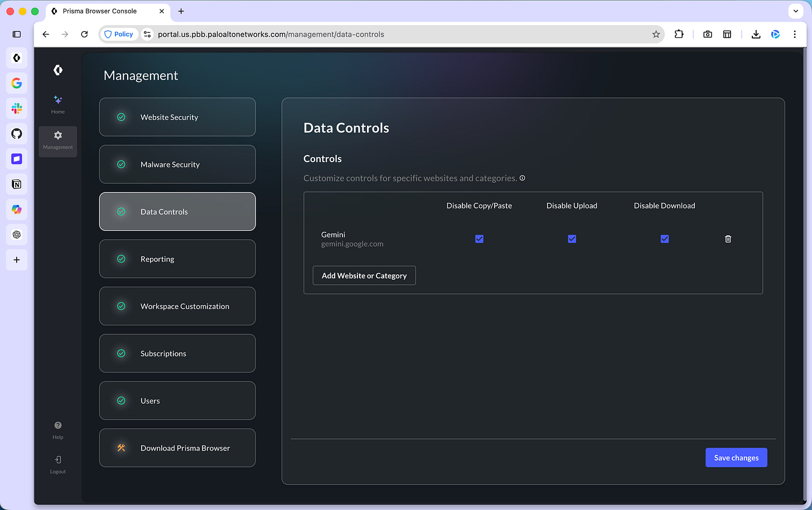Open Microsoft Copilot from the app sidebar
Viewport: 812px width, 510px height.
coord(17,209)
